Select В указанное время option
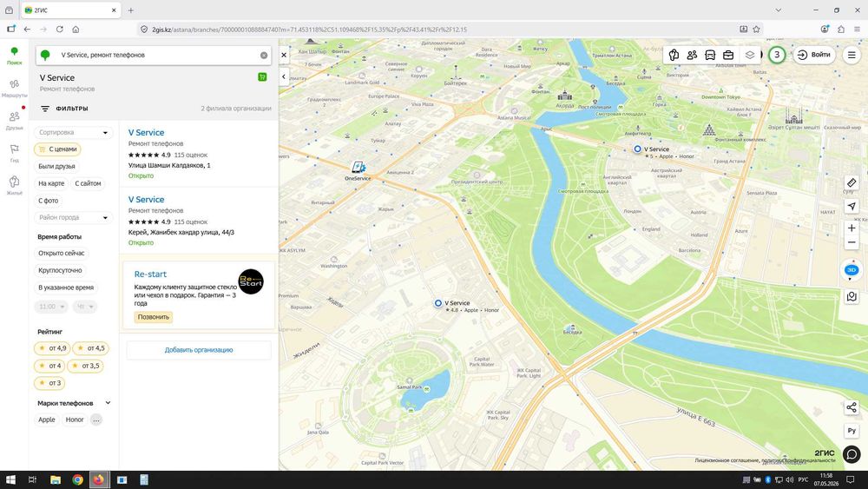Image resolution: width=868 pixels, height=489 pixels. (x=66, y=287)
